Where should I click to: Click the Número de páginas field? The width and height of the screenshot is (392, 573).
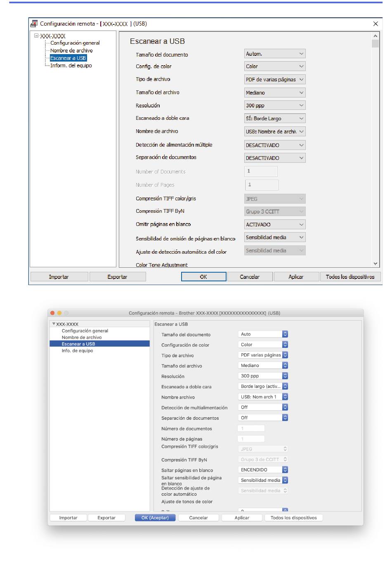pyautogui.click(x=251, y=439)
